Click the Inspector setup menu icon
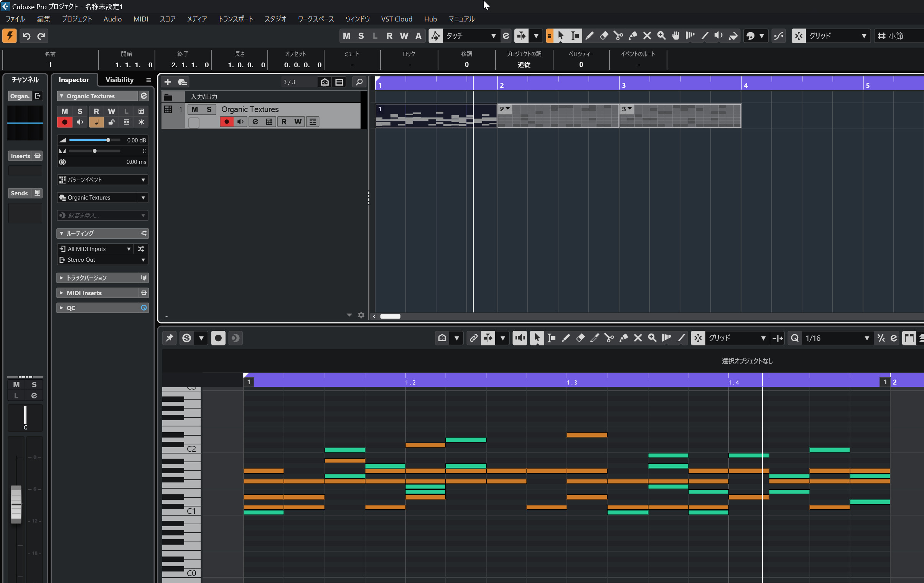This screenshot has height=583, width=924. click(148, 80)
